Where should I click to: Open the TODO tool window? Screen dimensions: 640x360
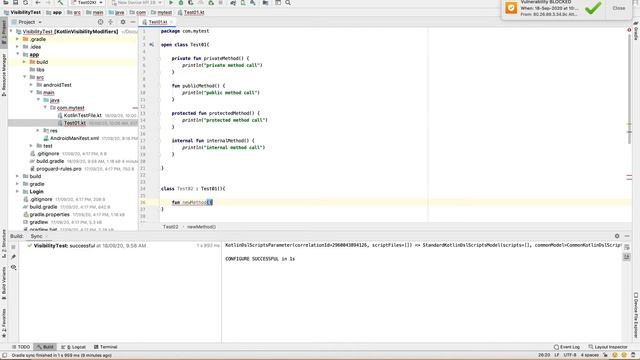tap(21, 347)
